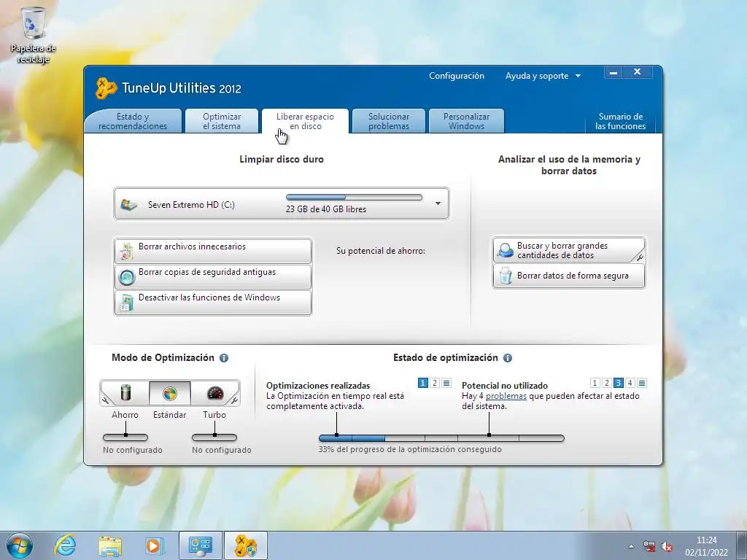
Task: Click the Turbo configuration slider bar
Action: [214, 437]
